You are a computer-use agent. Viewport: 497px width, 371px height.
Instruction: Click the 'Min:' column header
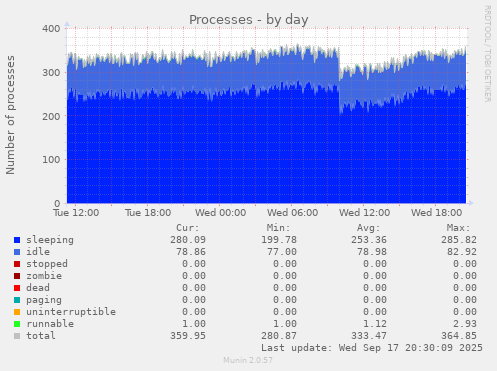[x=278, y=228]
